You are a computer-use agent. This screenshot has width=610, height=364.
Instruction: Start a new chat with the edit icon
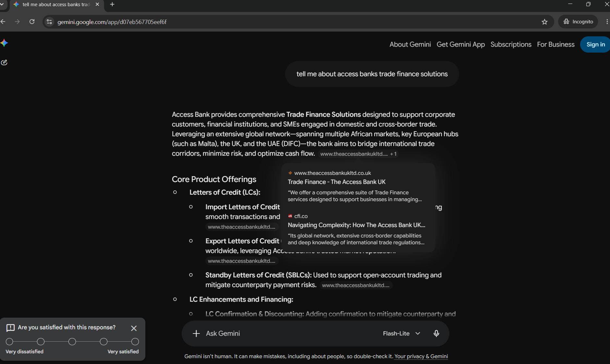coord(4,63)
